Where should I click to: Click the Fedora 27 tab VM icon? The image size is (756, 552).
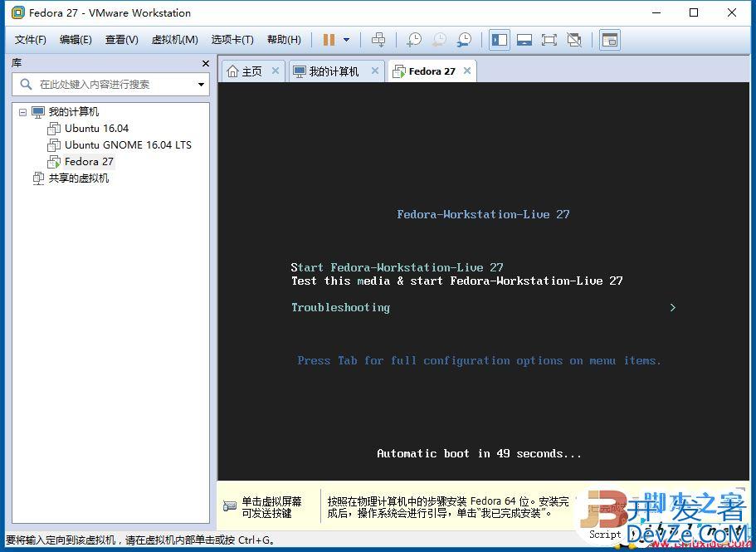pos(398,71)
